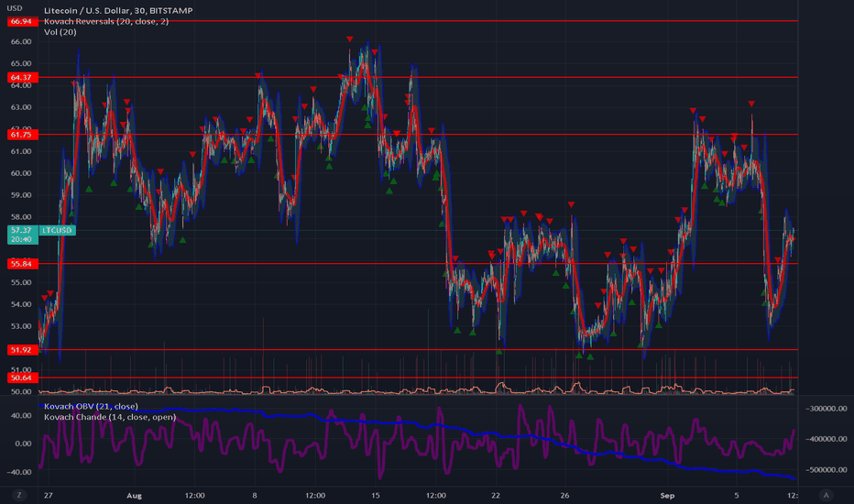Click the -300000.00 OBV scale value

click(827, 409)
